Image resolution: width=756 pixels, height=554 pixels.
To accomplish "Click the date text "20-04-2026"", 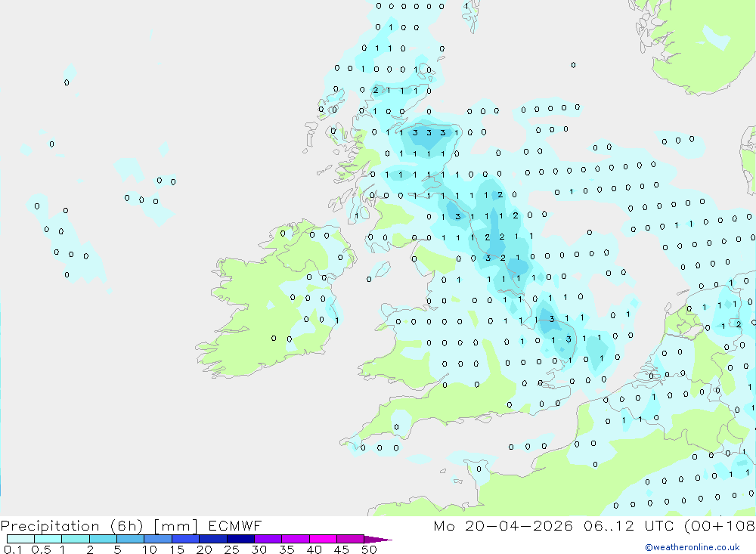I will [519, 525].
